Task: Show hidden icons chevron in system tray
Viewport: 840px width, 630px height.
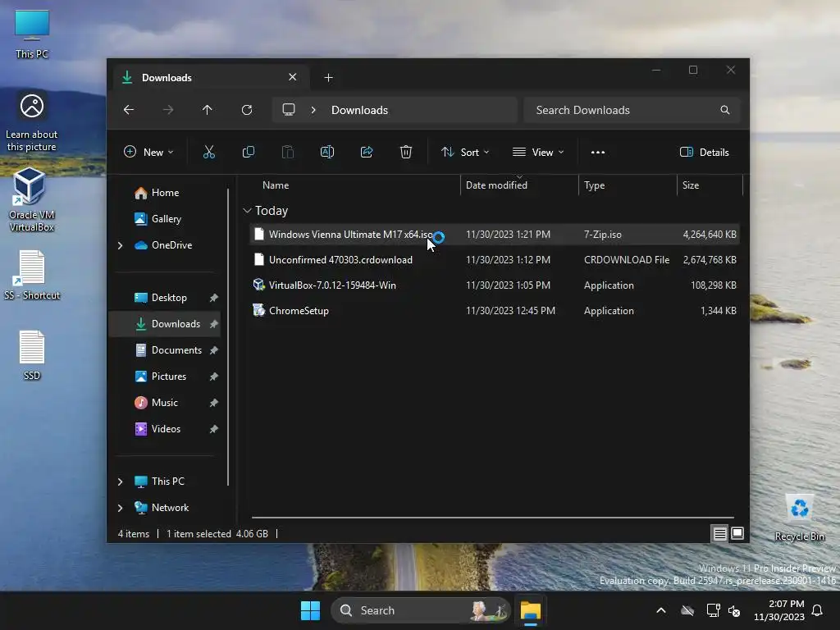Action: [661, 610]
